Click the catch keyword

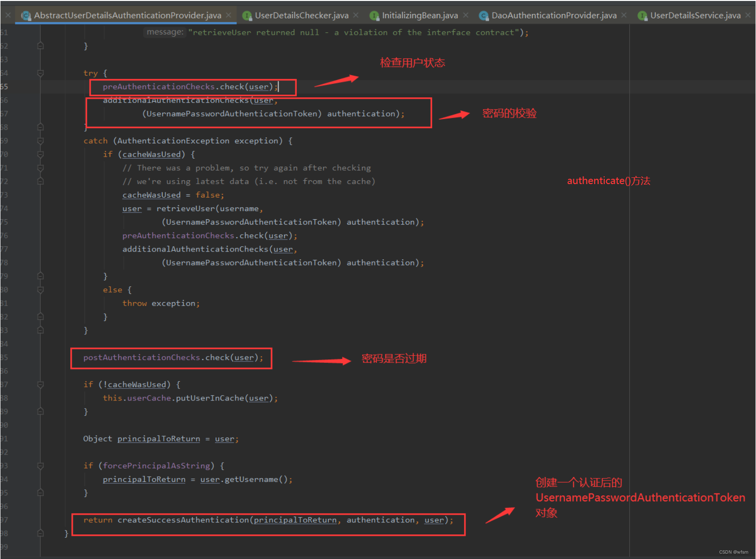[95, 141]
